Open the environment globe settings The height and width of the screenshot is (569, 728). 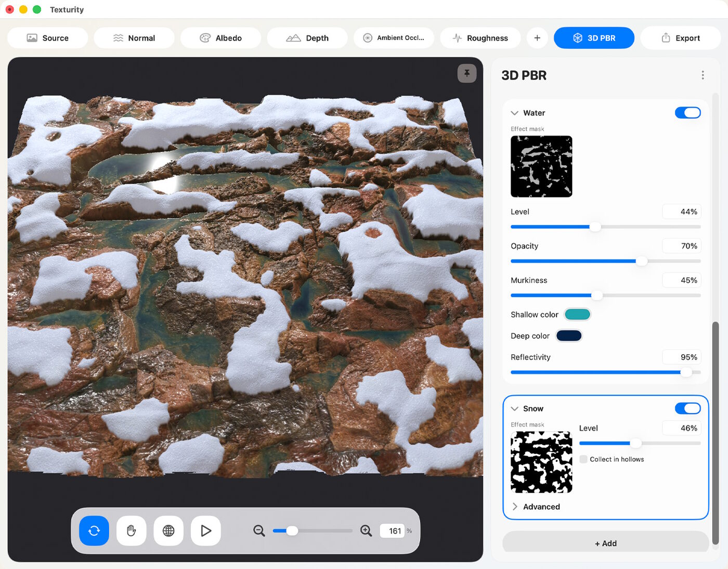coord(168,531)
